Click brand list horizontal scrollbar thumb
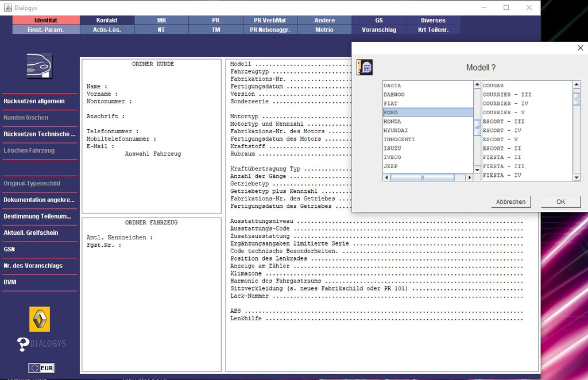The height and width of the screenshot is (380, 588). tap(422, 177)
